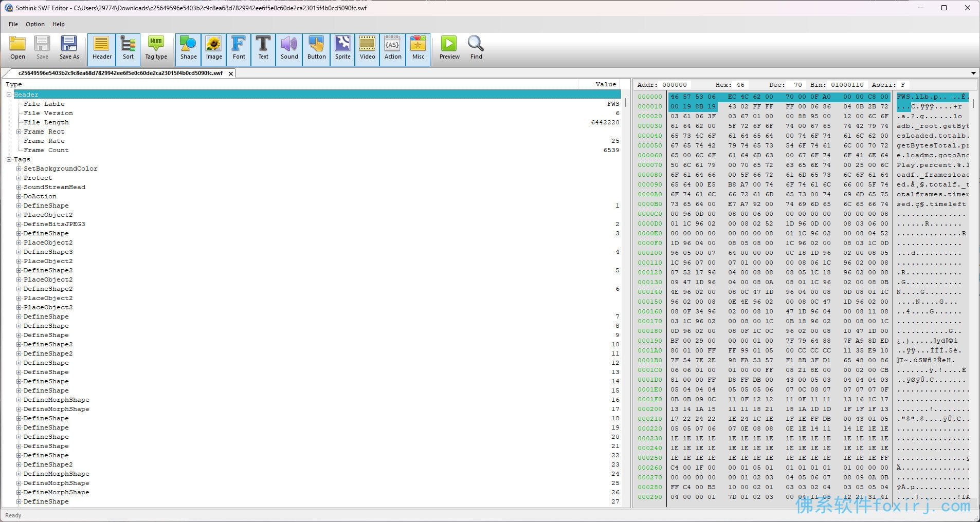Click the Action tag filter icon
This screenshot has width=980, height=522.
(x=393, y=49)
